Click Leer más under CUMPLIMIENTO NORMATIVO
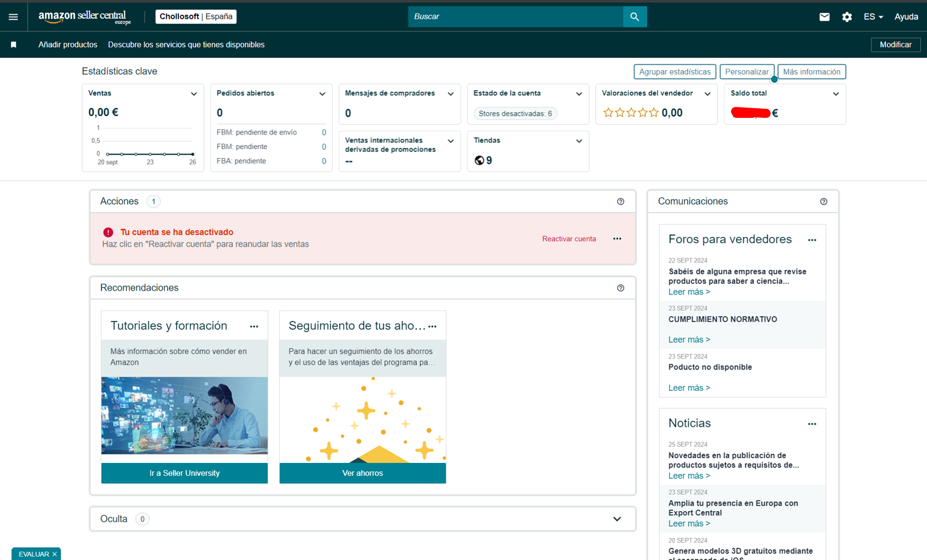Screen dimensions: 927x560 point(689,340)
